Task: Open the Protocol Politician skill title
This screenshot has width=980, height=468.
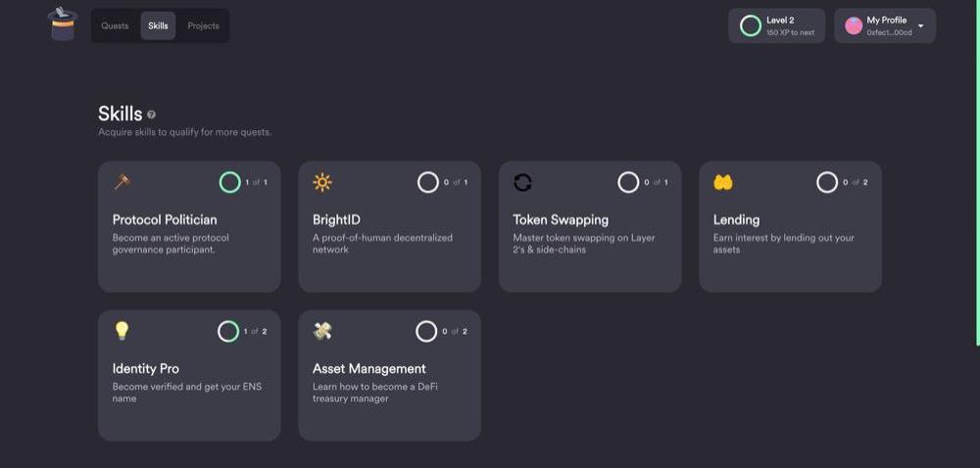Action: [165, 219]
